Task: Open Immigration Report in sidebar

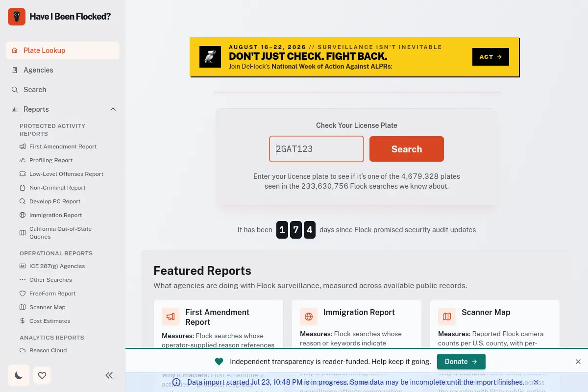Action: (x=55, y=215)
